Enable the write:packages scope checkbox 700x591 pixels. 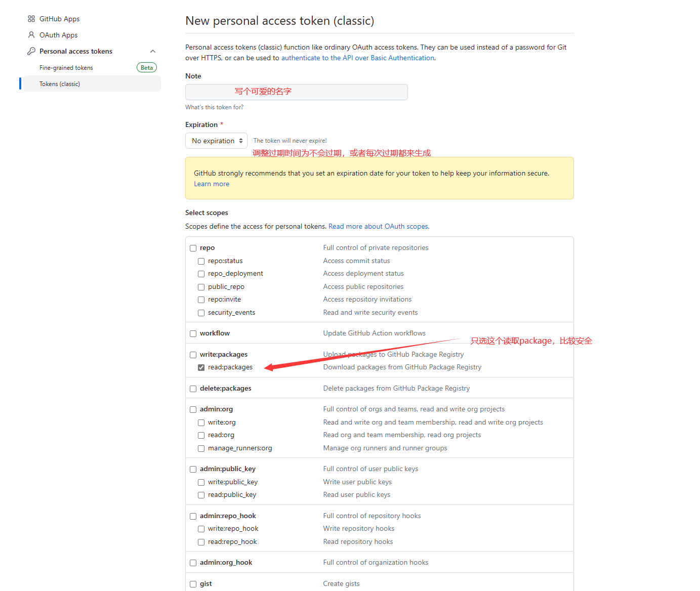tap(193, 355)
